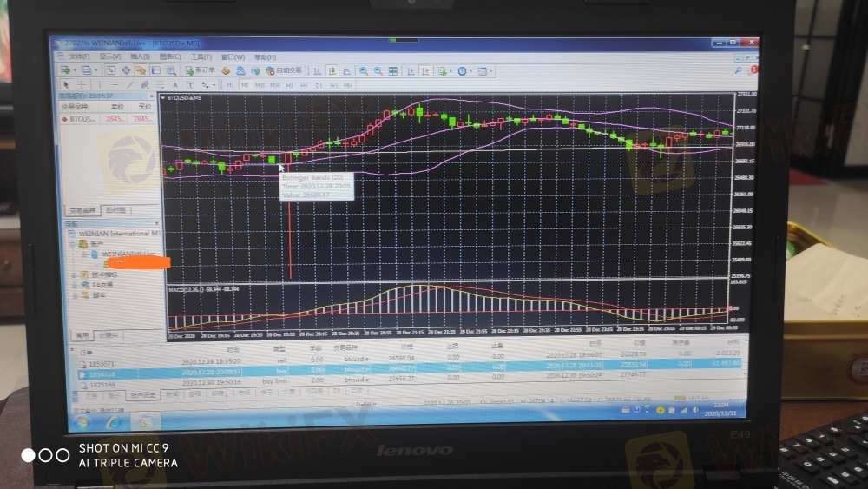Click the 自动交易 auto trading button
The image size is (868, 489).
[284, 71]
